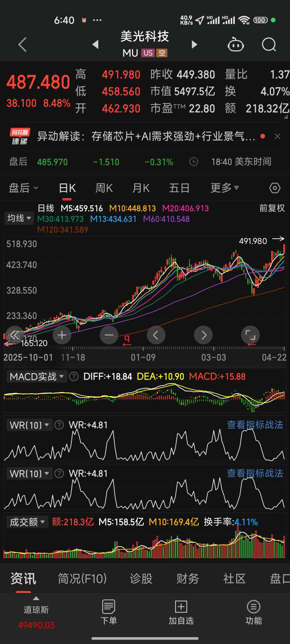This screenshot has height=644, width=290.
Task: Toggle 前复权 price adjustment
Action: pos(272,208)
